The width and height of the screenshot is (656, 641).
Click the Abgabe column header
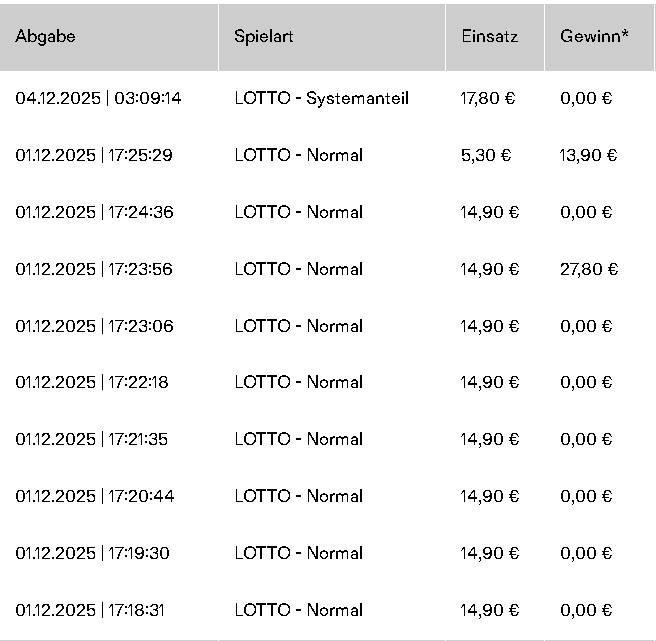(x=46, y=37)
